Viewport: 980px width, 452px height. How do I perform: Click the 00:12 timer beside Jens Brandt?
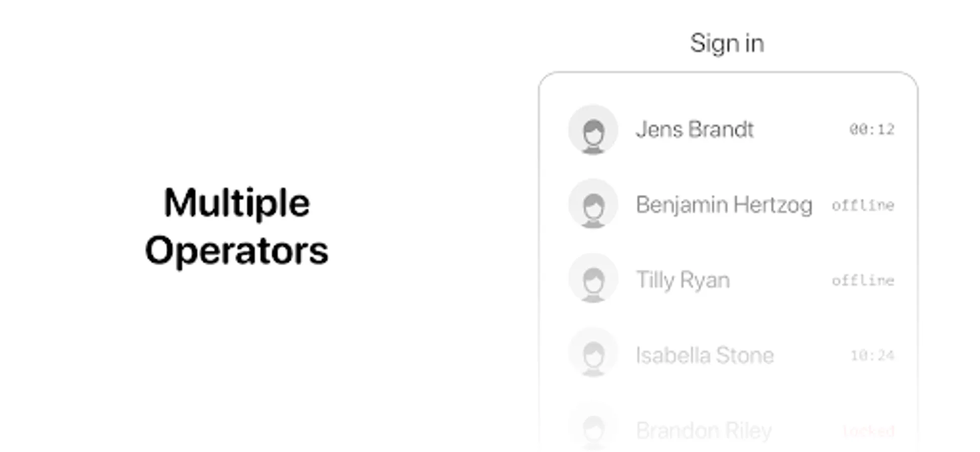pyautogui.click(x=872, y=130)
